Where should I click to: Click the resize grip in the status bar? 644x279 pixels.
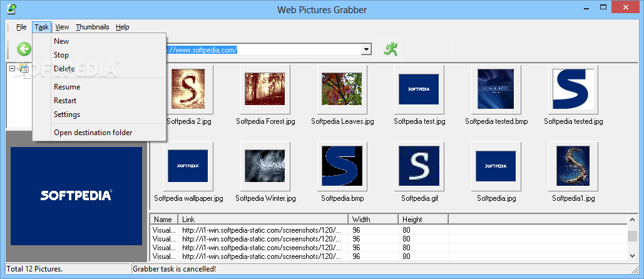tap(634, 269)
